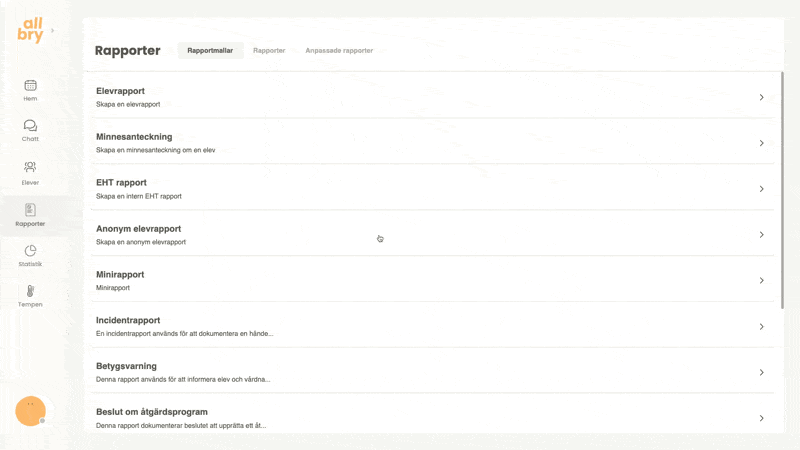Open the Minirapport template
This screenshot has width=800, height=450.
click(121, 275)
